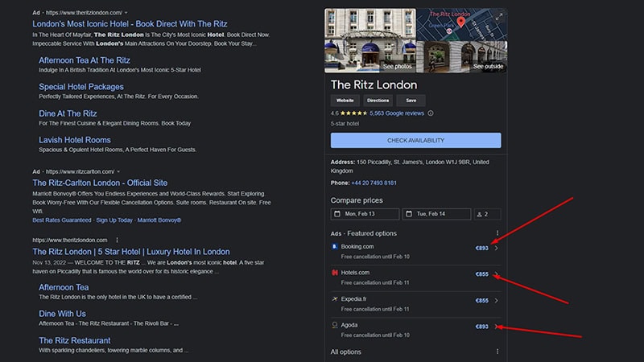Open the check-out date picker Tue, Feb 14
This screenshot has height=362, width=644.
tap(436, 214)
